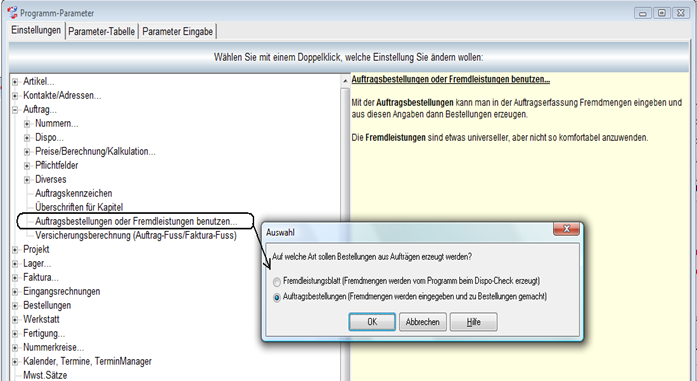Expand the Dispo... subnode

(27, 138)
